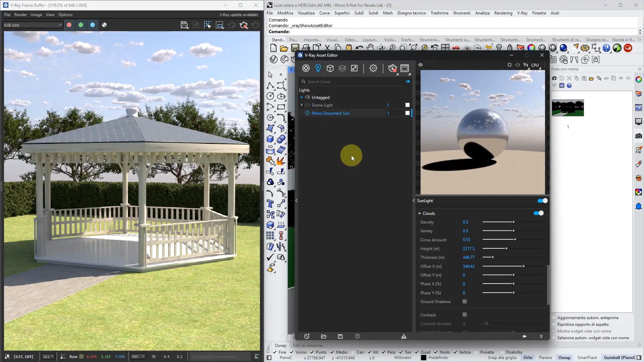Viewport: 644px width, 362px height.
Task: Check the Contrails checkbox
Action: click(x=465, y=315)
